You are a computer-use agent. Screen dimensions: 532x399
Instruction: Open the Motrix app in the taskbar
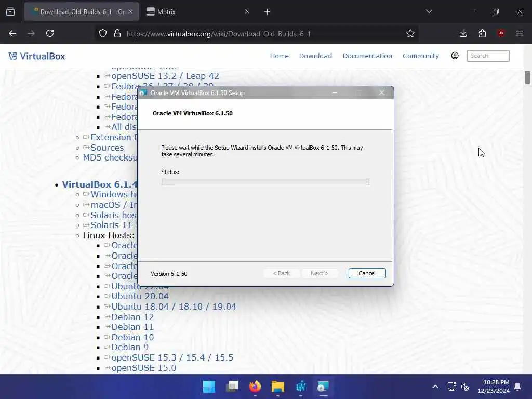[301, 387]
